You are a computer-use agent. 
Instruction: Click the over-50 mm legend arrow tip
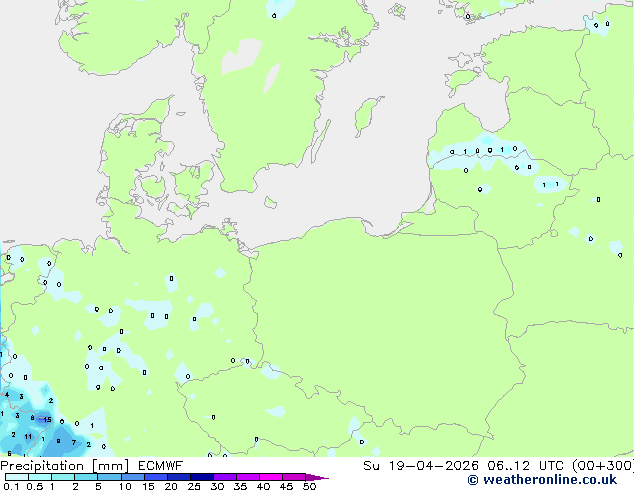tap(317, 477)
